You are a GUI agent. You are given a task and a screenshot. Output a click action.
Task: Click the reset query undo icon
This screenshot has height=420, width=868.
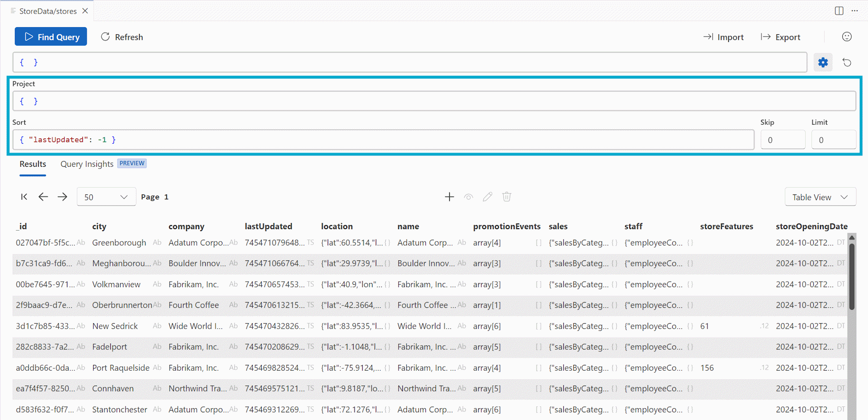[x=847, y=62]
